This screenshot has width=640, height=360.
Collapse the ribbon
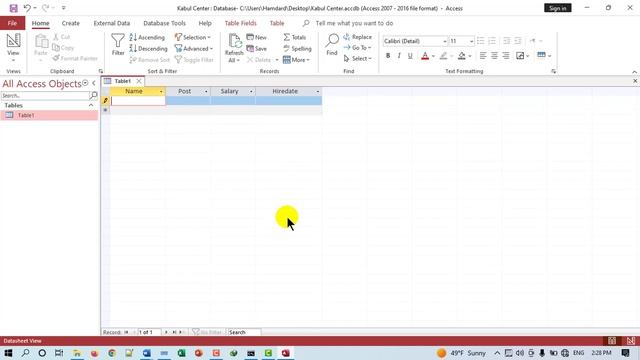[634, 71]
